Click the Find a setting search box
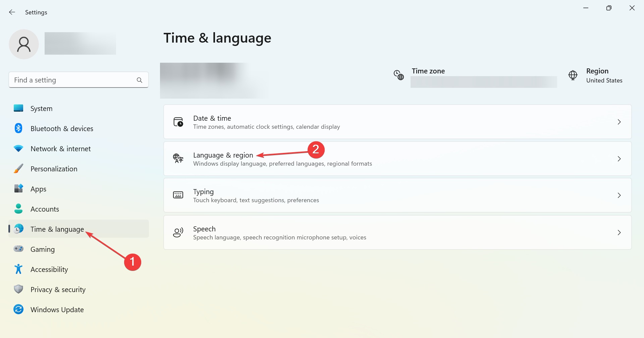This screenshot has height=338, width=644. point(78,80)
